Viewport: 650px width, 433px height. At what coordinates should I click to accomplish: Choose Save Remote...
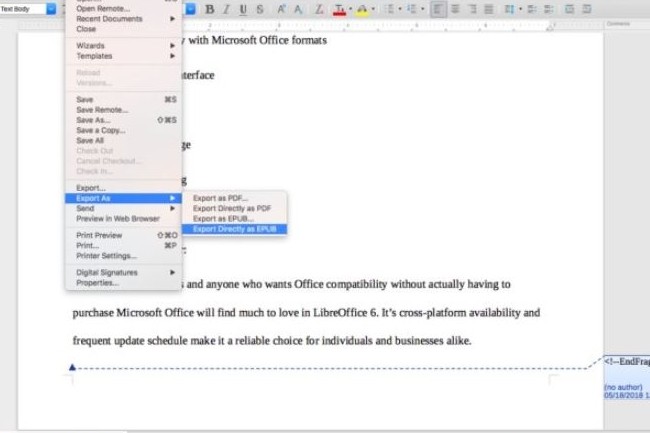[124, 110]
